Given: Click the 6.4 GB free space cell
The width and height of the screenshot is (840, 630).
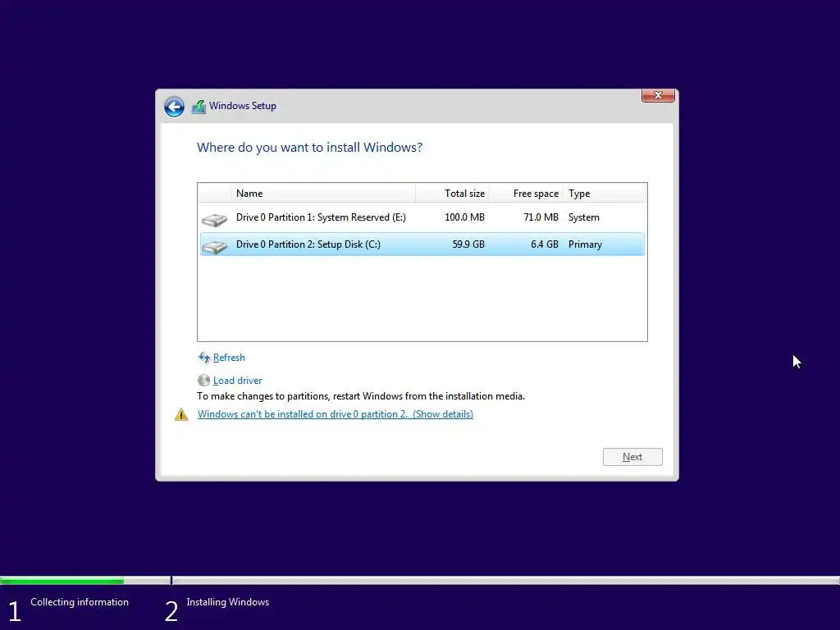Looking at the screenshot, I should [545, 244].
